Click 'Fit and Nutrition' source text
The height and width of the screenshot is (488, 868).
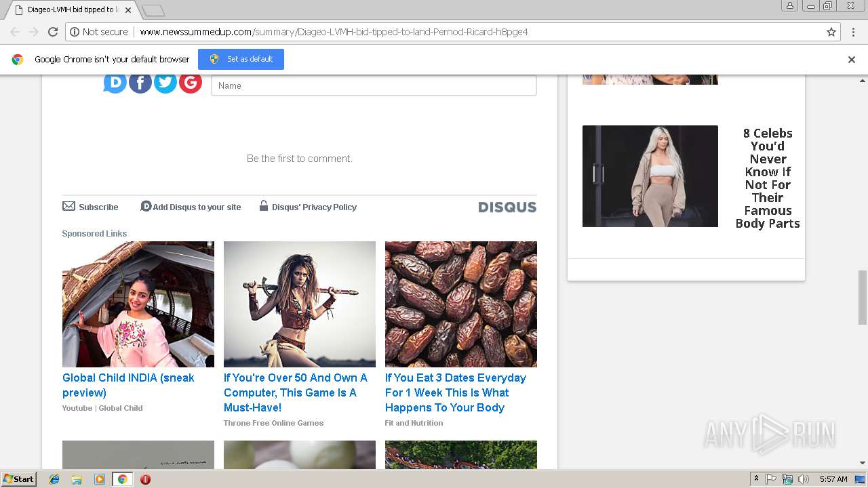pyautogui.click(x=414, y=423)
